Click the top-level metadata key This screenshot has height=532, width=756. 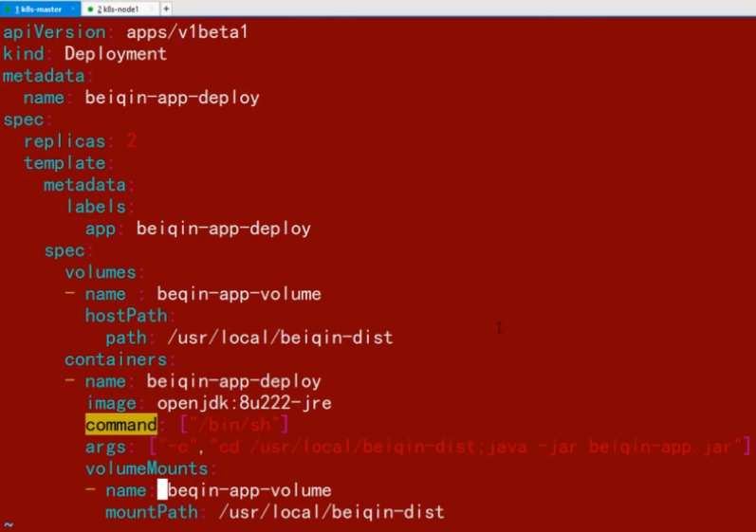(x=44, y=76)
